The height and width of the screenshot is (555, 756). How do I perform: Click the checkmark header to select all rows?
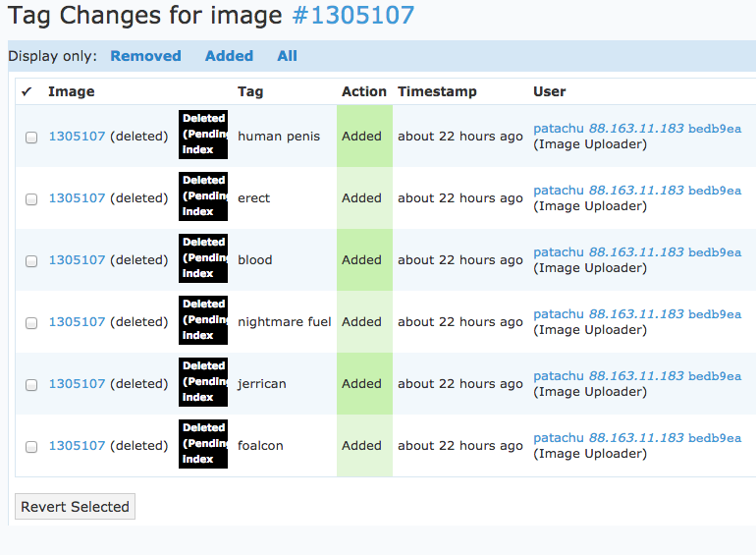click(x=27, y=91)
